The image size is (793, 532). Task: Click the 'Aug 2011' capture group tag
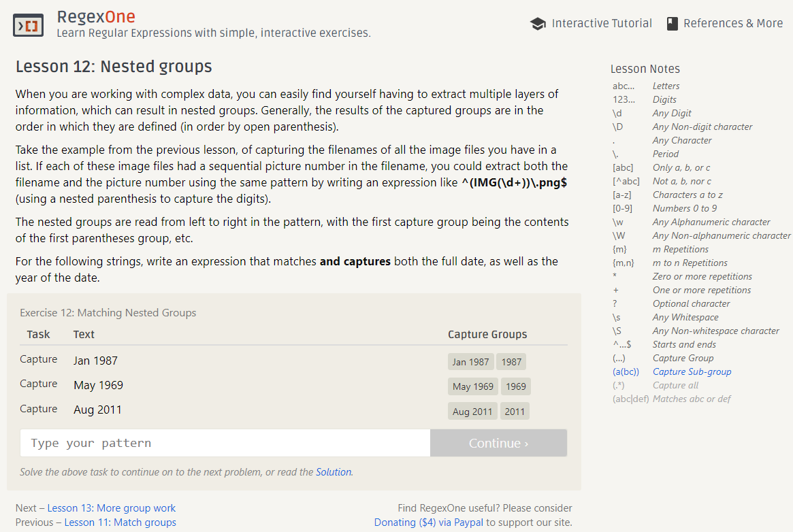(472, 412)
